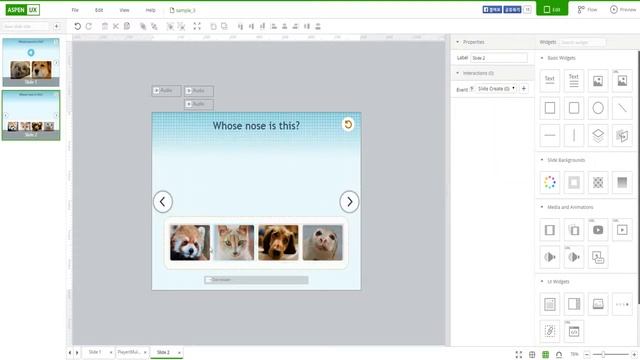The width and height of the screenshot is (640, 360).
Task: Select the 'Whose nose is this?' title
Action: tap(256, 126)
